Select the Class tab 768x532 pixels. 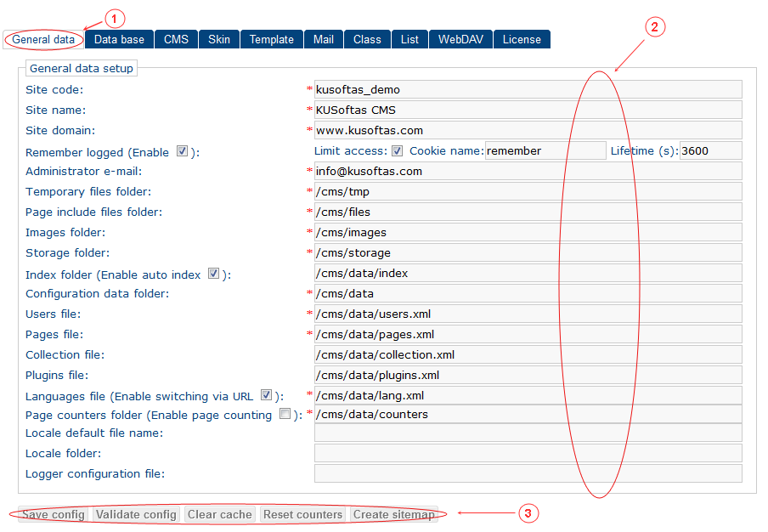pyautogui.click(x=367, y=40)
